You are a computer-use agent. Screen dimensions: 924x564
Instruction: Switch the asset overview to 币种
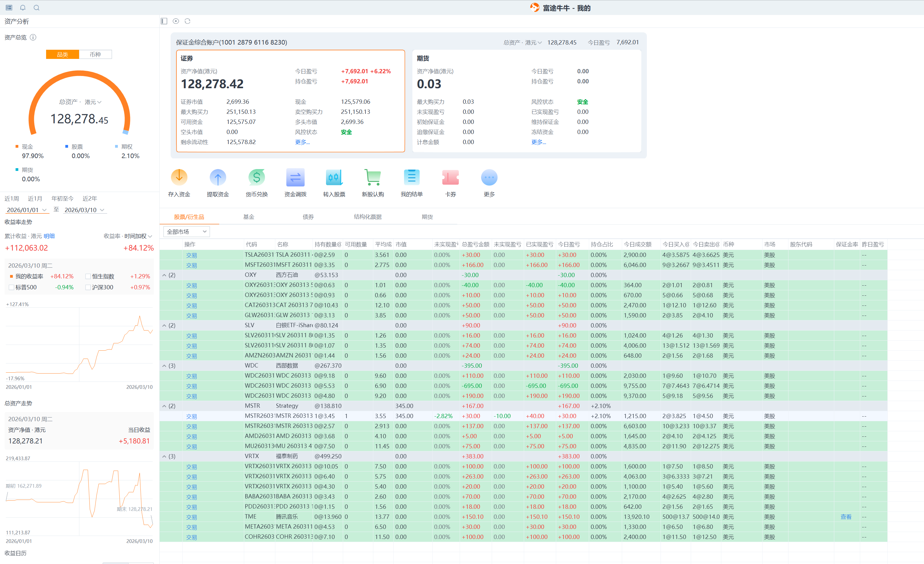(95, 54)
